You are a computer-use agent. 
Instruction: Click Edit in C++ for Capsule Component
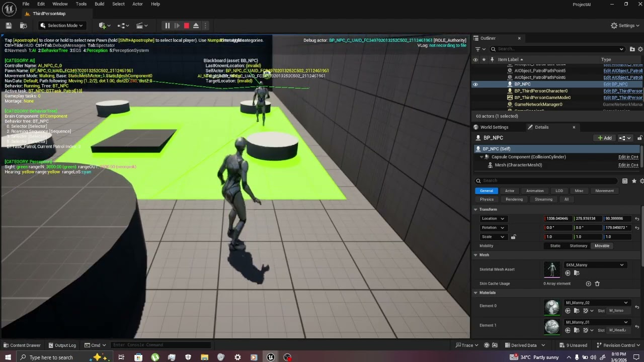point(628,157)
